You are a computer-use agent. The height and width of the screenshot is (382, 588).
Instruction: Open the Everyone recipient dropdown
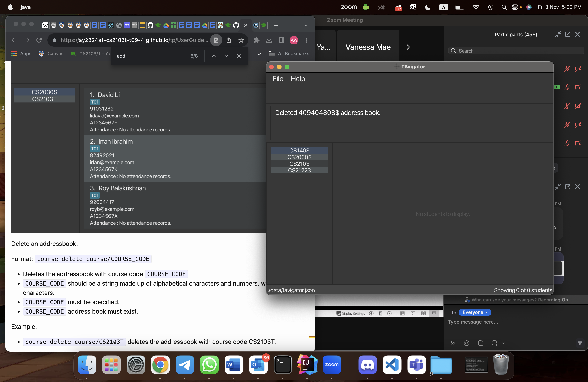pos(475,312)
